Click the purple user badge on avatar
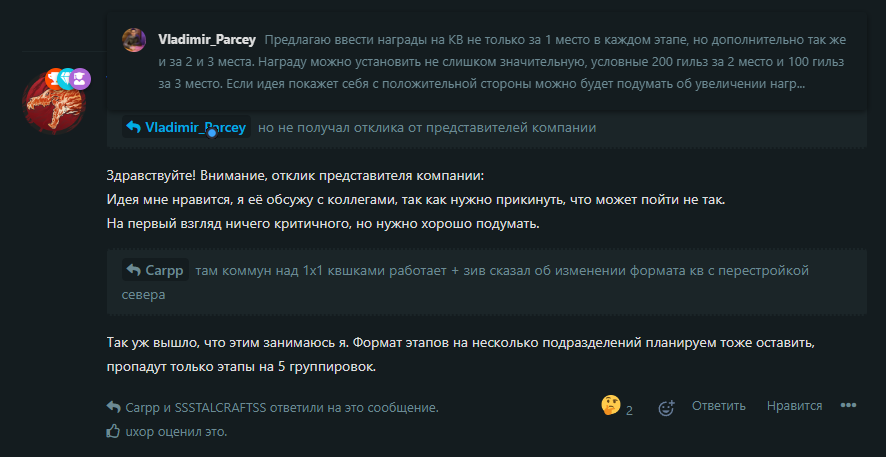 [x=81, y=79]
